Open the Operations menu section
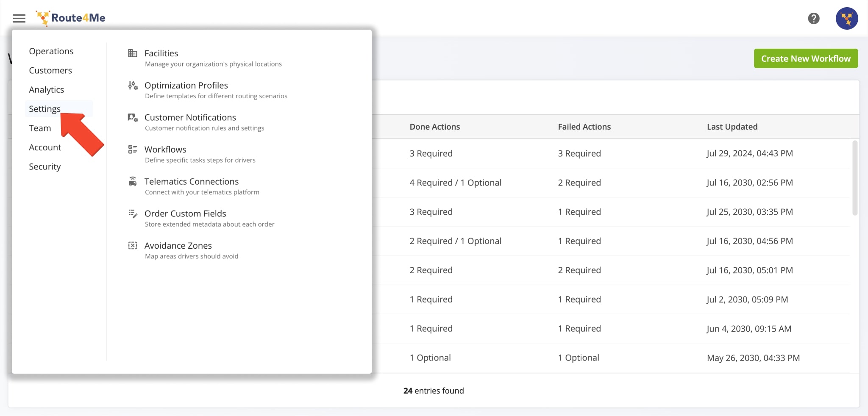Image resolution: width=868 pixels, height=416 pixels. click(x=51, y=51)
